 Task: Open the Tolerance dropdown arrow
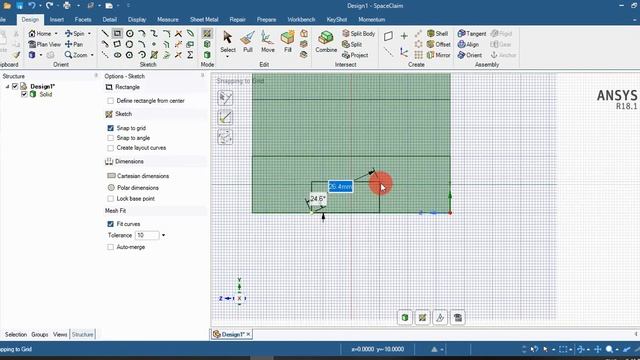click(163, 235)
